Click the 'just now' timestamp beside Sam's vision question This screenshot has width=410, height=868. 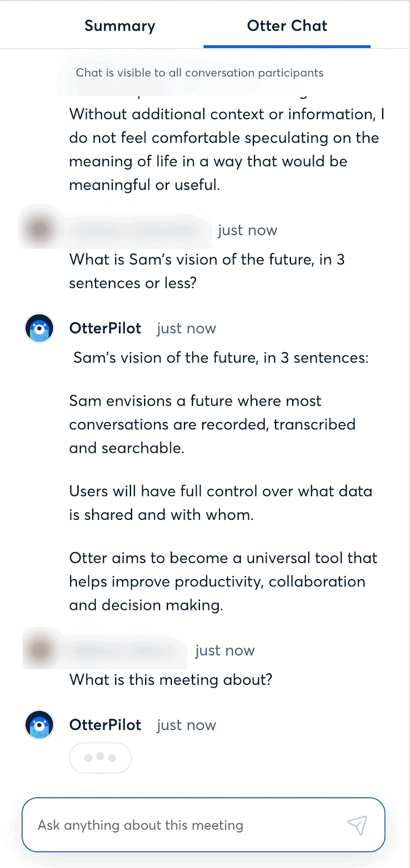(247, 230)
